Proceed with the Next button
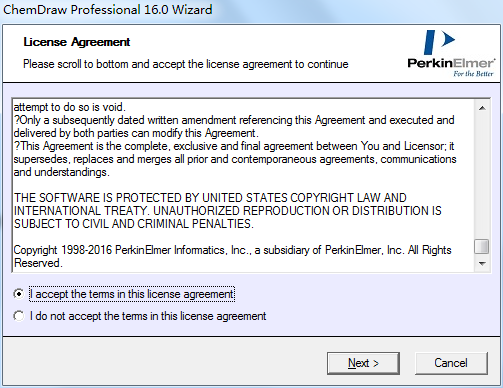The image size is (503, 388). point(363,363)
